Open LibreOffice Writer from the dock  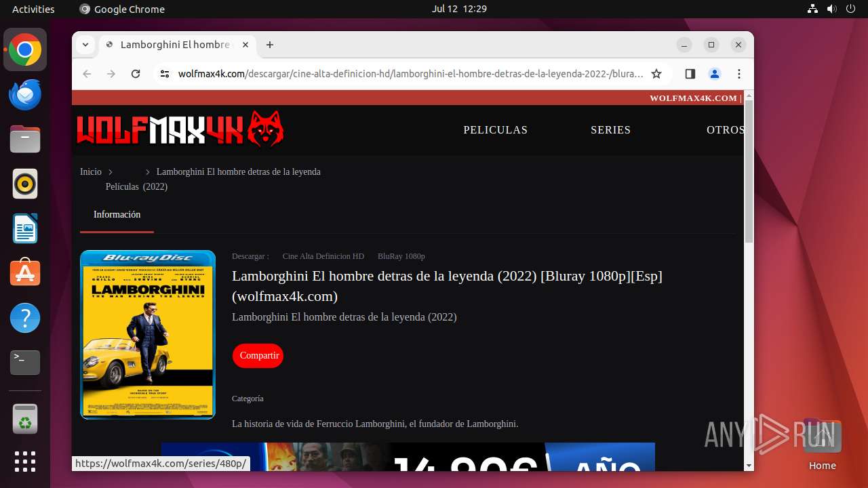25,229
